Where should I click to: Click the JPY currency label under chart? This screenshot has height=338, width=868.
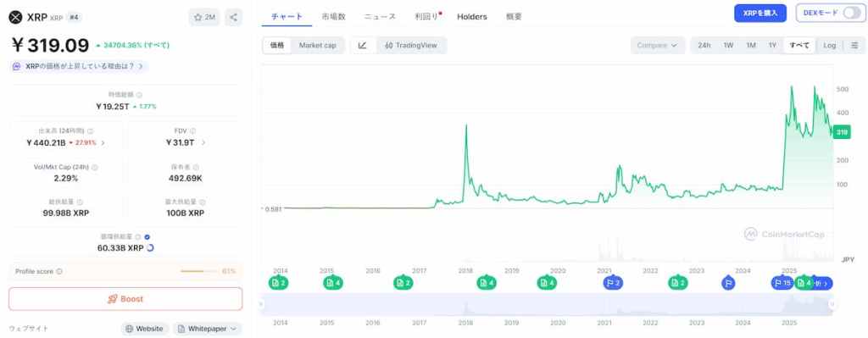pyautogui.click(x=848, y=259)
